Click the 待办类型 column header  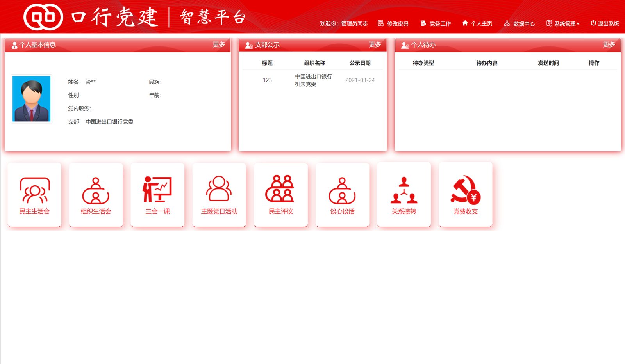423,63
